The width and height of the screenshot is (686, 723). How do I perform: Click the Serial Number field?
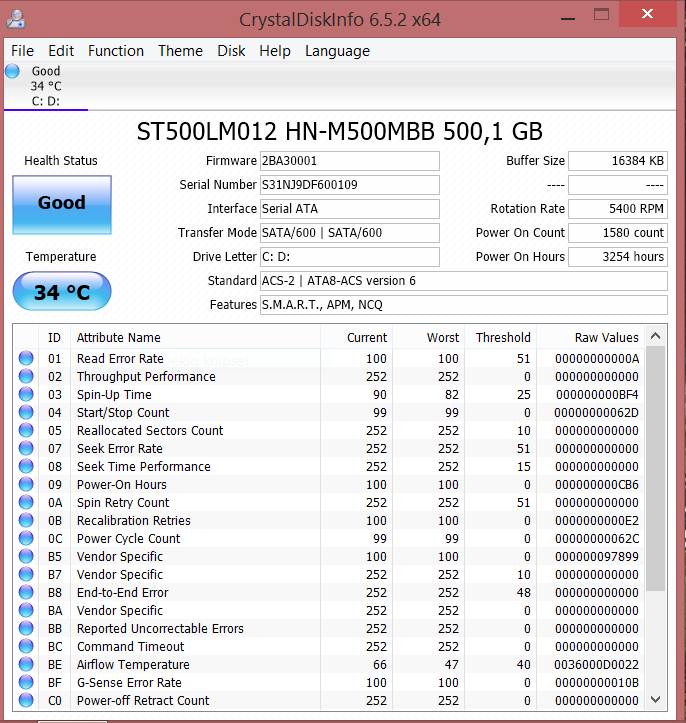[349, 185]
